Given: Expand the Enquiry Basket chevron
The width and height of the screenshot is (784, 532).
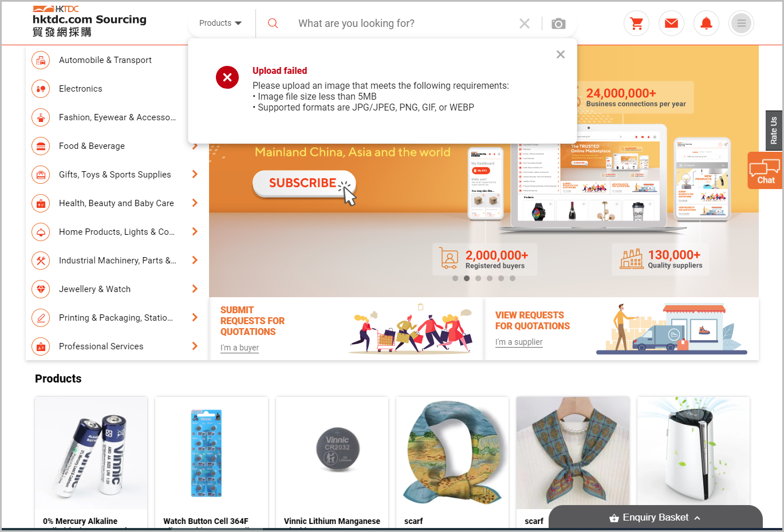Looking at the screenshot, I should 697,518.
